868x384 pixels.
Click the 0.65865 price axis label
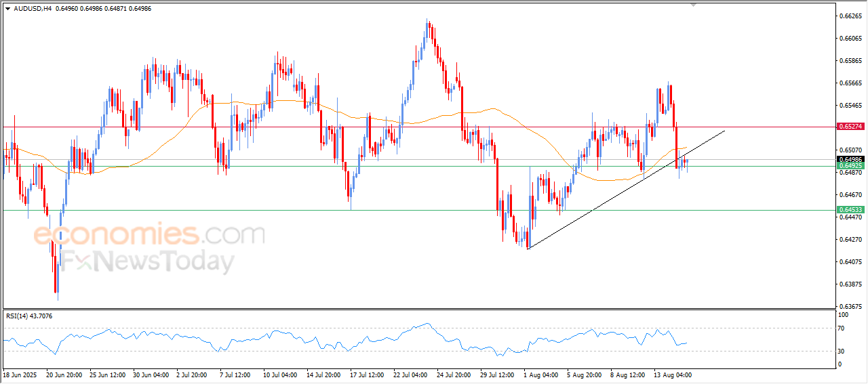coord(850,60)
